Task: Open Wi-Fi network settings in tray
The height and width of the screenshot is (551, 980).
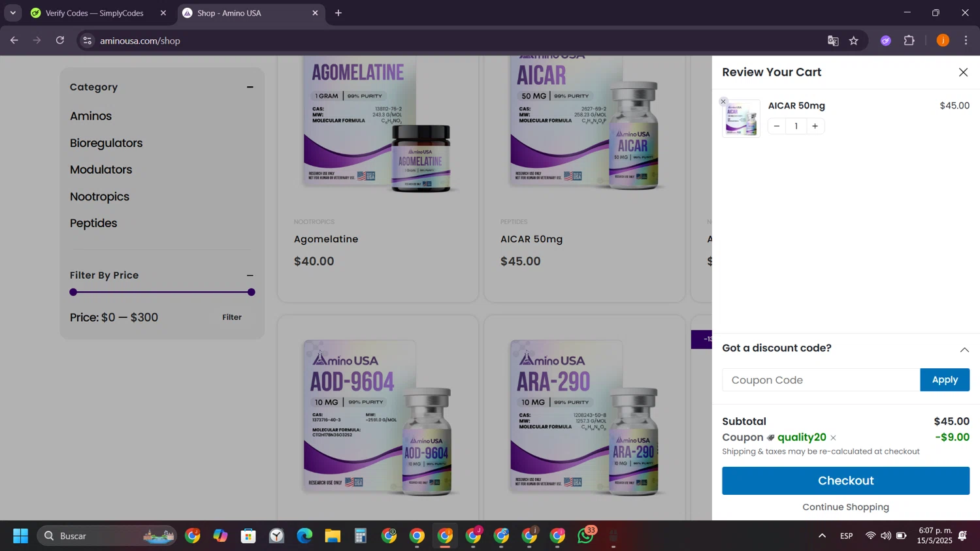Action: 870,536
